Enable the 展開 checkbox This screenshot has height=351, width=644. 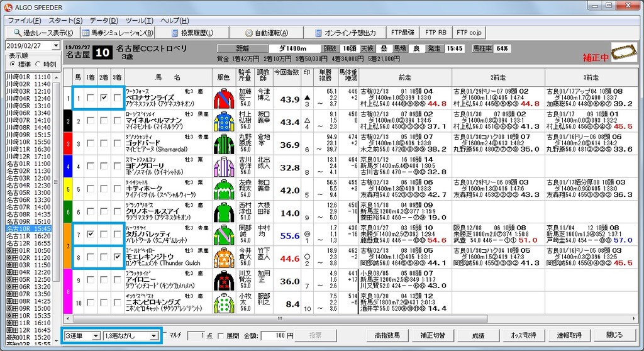(221, 336)
